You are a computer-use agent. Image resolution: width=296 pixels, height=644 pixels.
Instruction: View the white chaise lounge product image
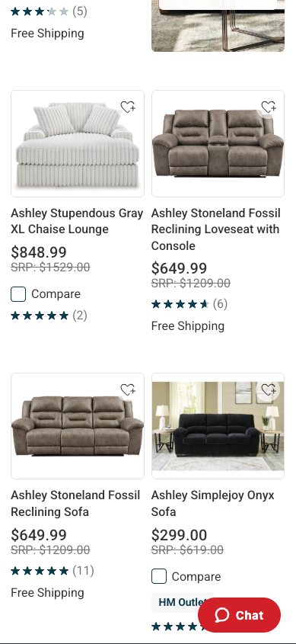(x=78, y=144)
